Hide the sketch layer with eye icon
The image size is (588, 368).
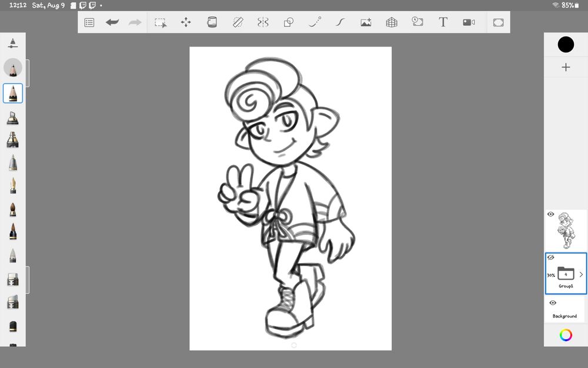[x=550, y=214]
